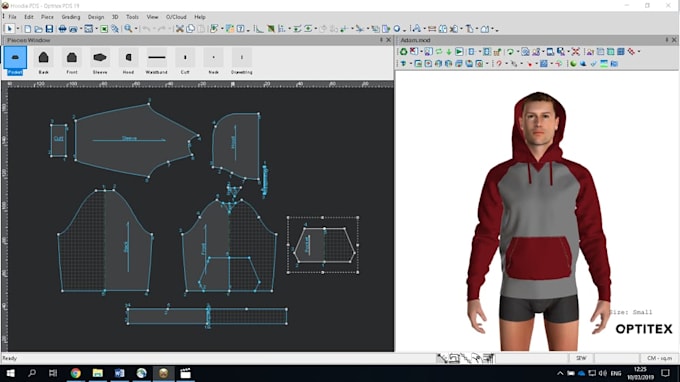Open the 3D menu
The width and height of the screenshot is (680, 382).
coord(115,17)
